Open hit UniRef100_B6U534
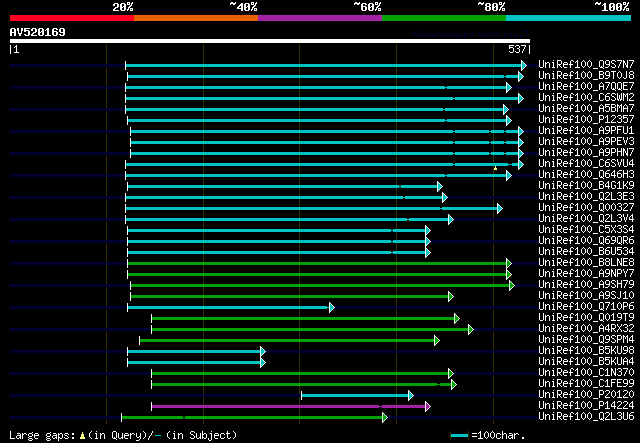The height and width of the screenshot is (443, 640). [586, 252]
